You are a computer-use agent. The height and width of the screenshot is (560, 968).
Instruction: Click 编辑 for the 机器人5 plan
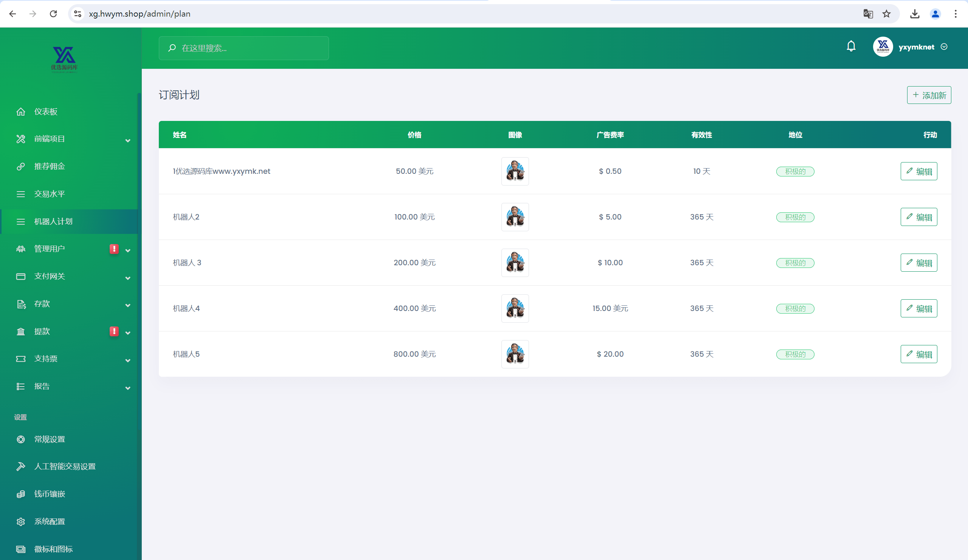tap(918, 354)
